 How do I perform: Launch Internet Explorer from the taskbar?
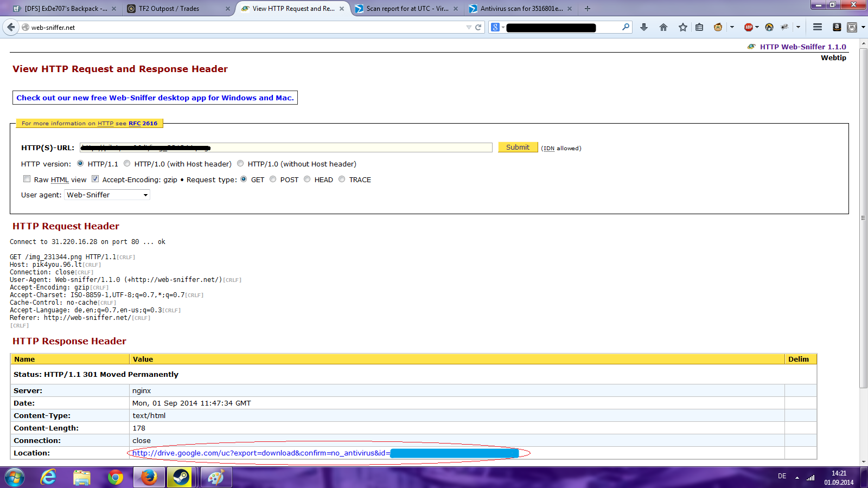pos(49,478)
